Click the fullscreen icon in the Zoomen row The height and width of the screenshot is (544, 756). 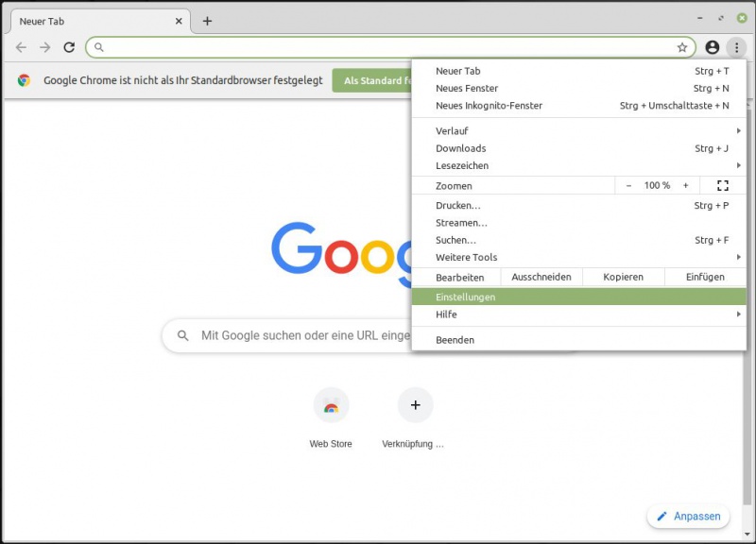[723, 185]
